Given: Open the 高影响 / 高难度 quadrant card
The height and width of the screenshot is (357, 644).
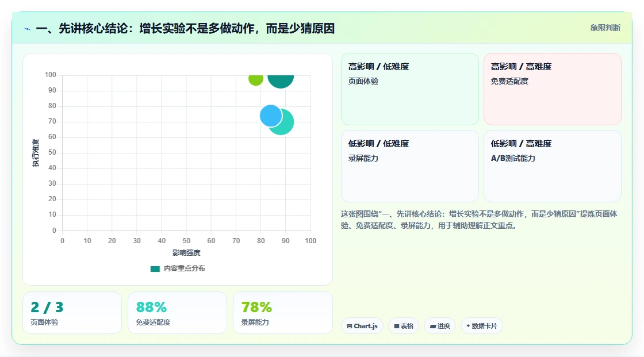Looking at the screenshot, I should point(553,89).
